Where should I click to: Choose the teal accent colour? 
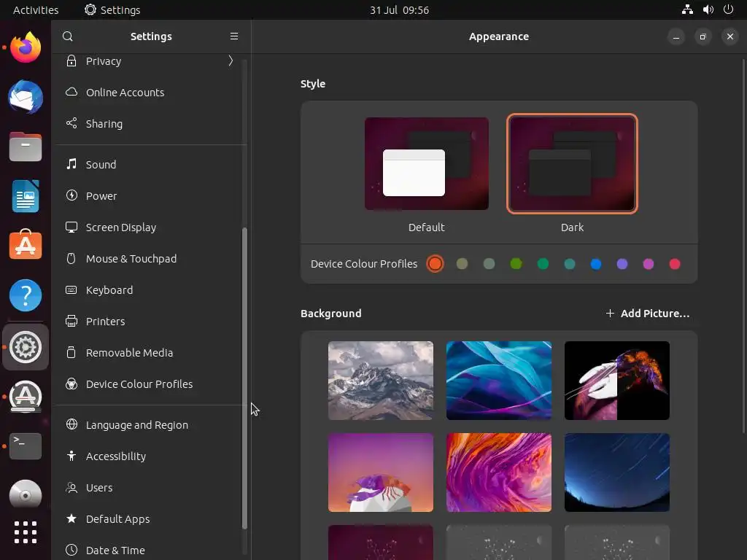pos(569,264)
